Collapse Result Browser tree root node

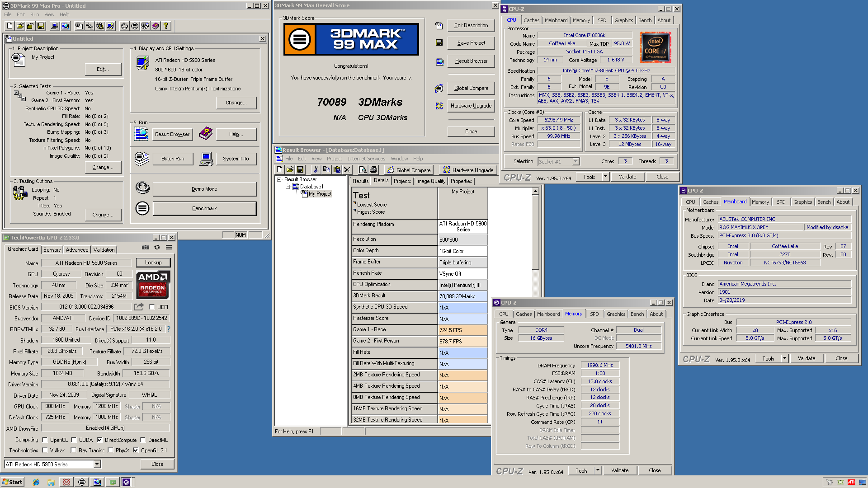click(x=279, y=179)
